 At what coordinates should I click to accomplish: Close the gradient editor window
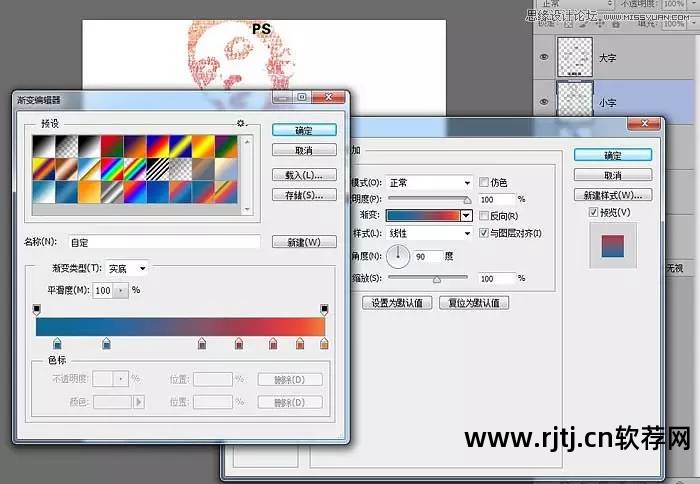[x=329, y=97]
